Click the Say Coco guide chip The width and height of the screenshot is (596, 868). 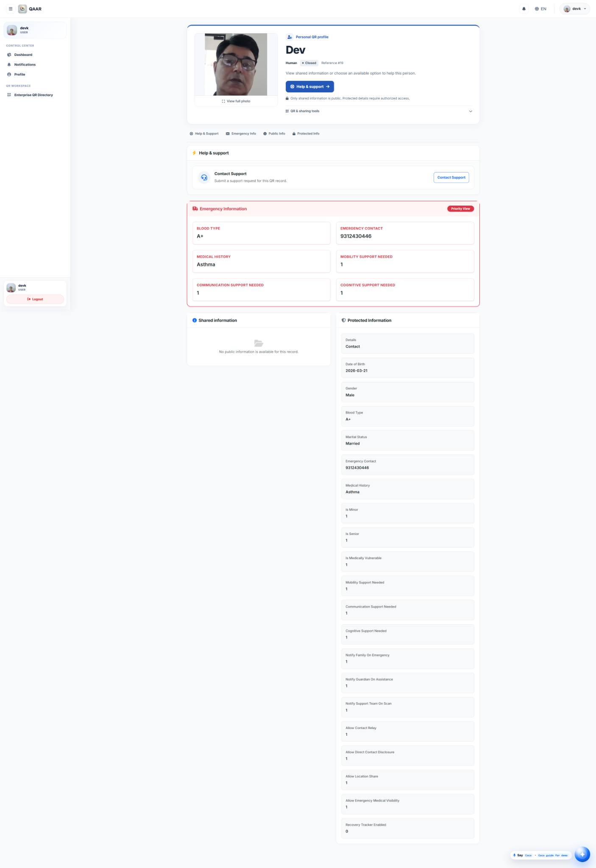(540, 855)
